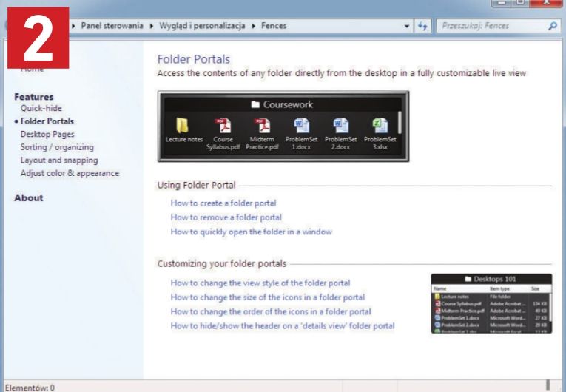Click the magnifier search icon in the search box
The image size is (566, 392).
tap(552, 26)
